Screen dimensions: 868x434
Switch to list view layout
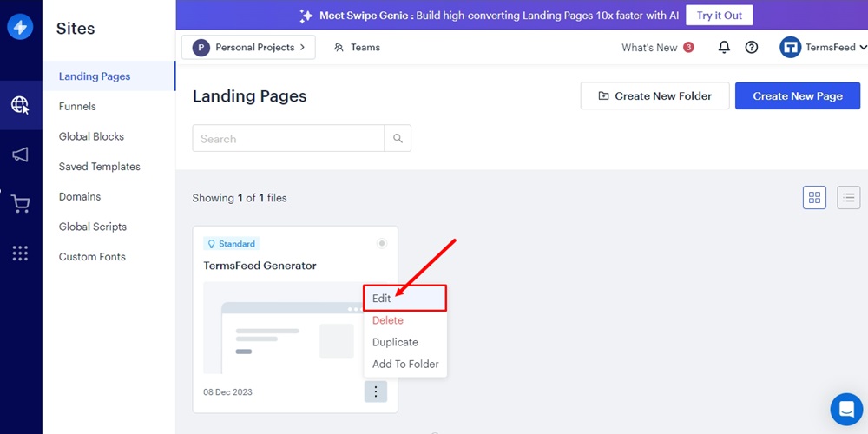click(x=849, y=198)
